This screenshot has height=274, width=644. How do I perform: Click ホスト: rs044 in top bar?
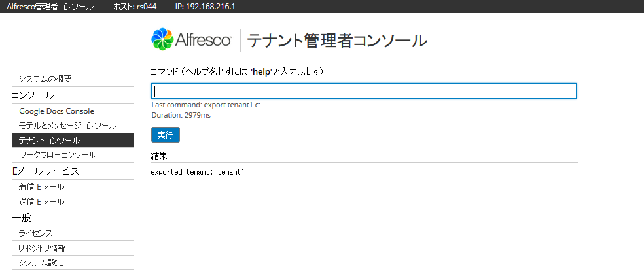pyautogui.click(x=135, y=7)
